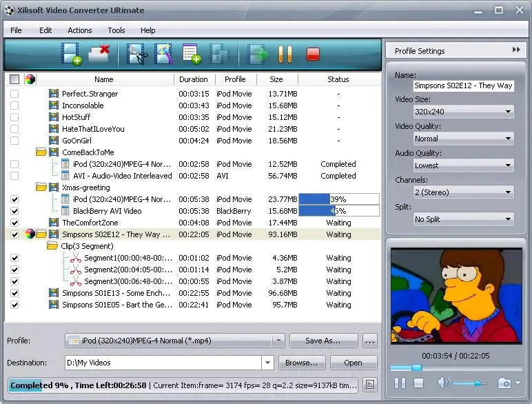This screenshot has width=532, height=404.
Task: Click the Clip(3 Segment) folder icon
Action: tap(52, 245)
